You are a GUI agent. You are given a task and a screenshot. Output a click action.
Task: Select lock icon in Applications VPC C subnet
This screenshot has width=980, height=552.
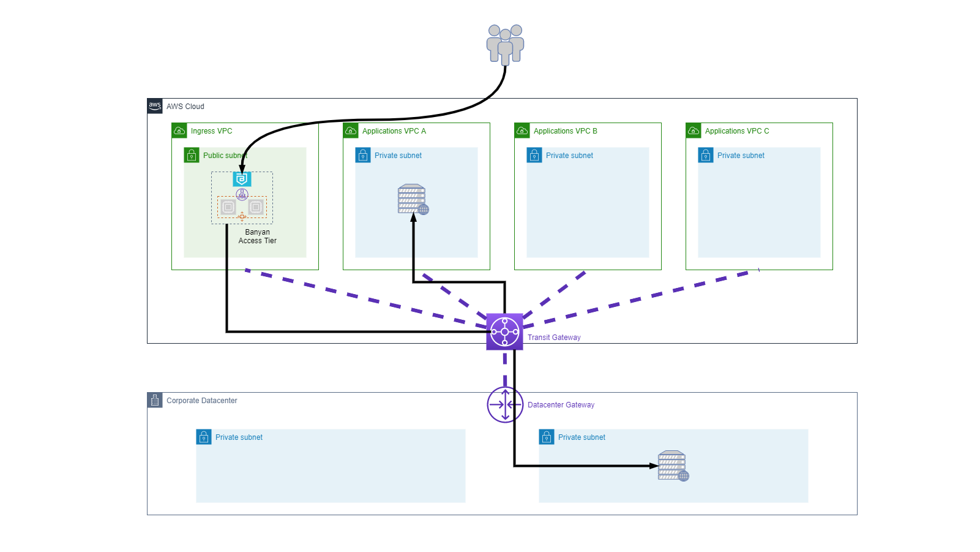pos(706,155)
